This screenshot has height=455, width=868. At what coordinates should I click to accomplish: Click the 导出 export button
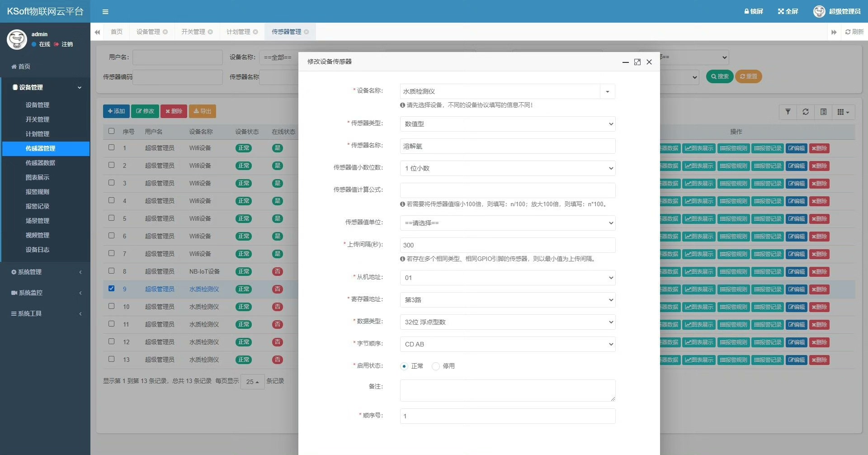point(203,111)
